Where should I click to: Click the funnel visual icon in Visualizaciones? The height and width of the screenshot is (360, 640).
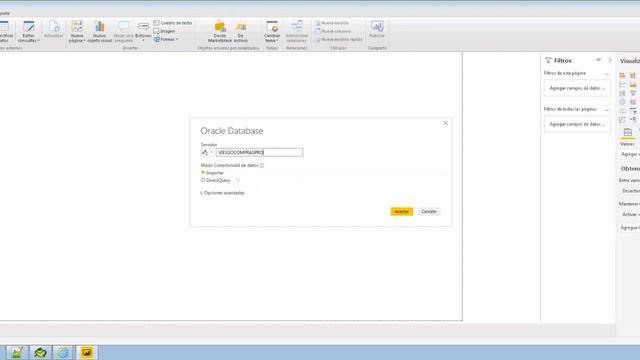click(x=633, y=93)
